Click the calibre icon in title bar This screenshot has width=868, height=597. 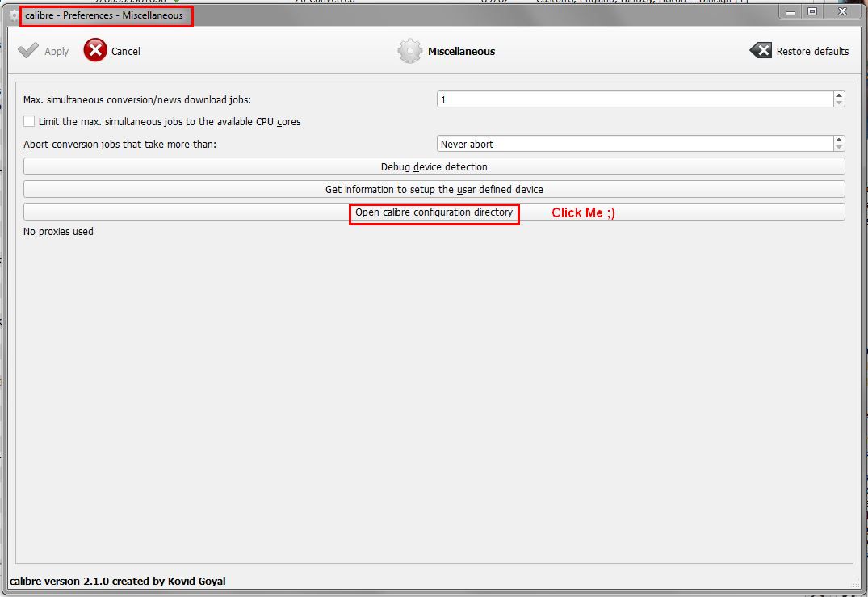[15, 15]
